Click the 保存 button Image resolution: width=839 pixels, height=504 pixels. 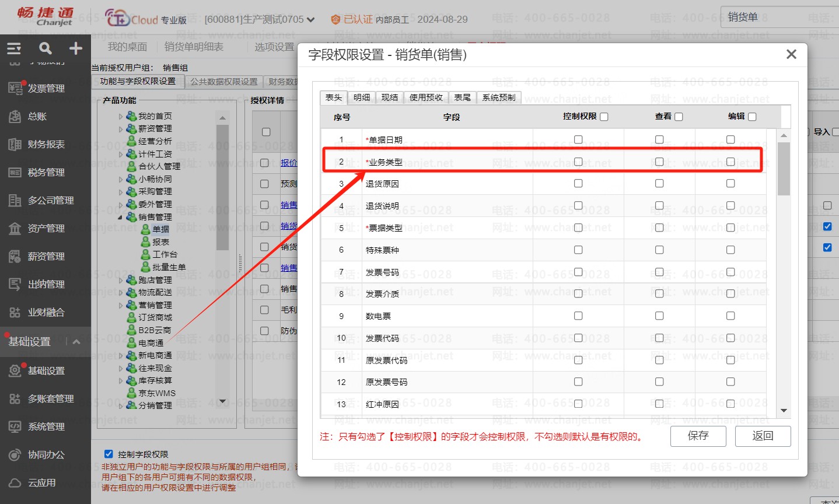698,436
